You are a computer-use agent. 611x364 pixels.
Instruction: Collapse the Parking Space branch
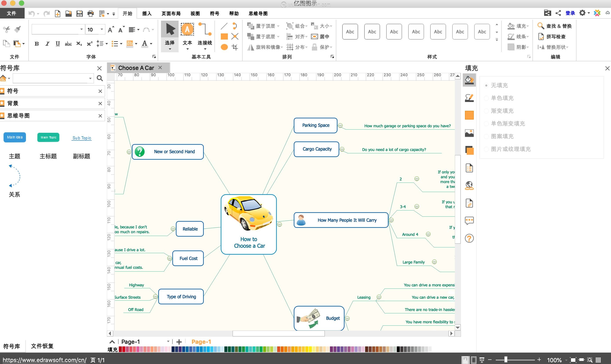click(340, 126)
